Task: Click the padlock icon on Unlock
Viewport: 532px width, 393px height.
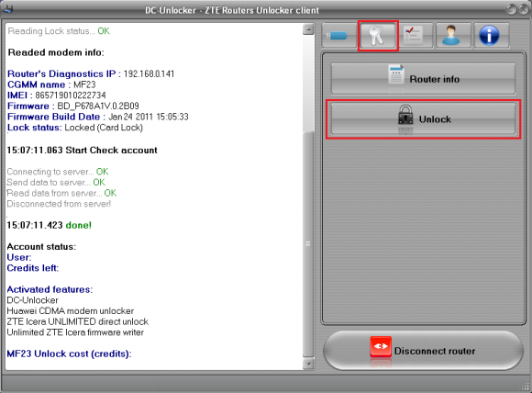Action: click(x=405, y=115)
